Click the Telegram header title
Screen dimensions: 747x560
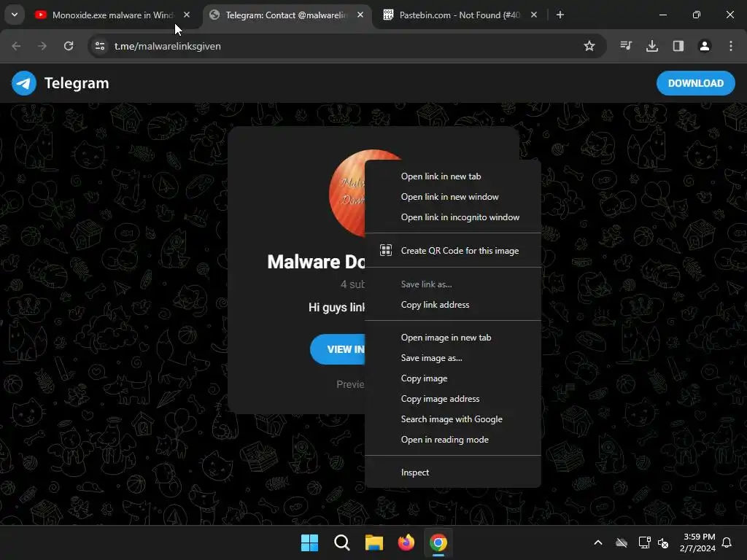click(77, 83)
